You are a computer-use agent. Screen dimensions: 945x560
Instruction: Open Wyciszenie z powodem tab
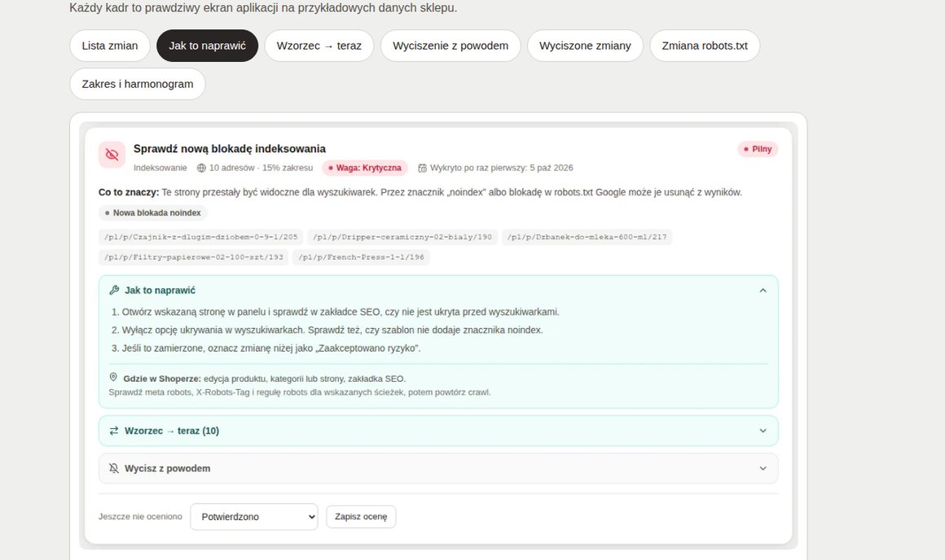click(451, 46)
